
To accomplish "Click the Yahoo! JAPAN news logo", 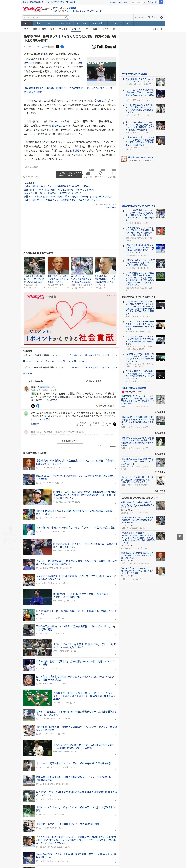I will (x=37, y=9).
